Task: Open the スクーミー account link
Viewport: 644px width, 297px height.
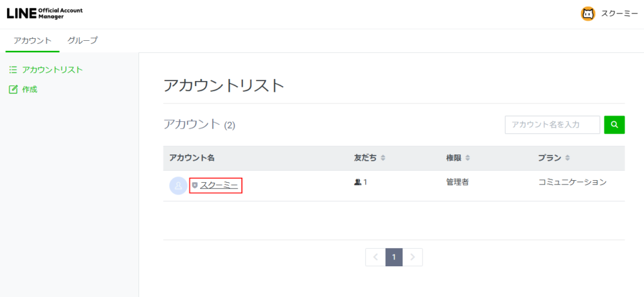Action: [x=219, y=186]
